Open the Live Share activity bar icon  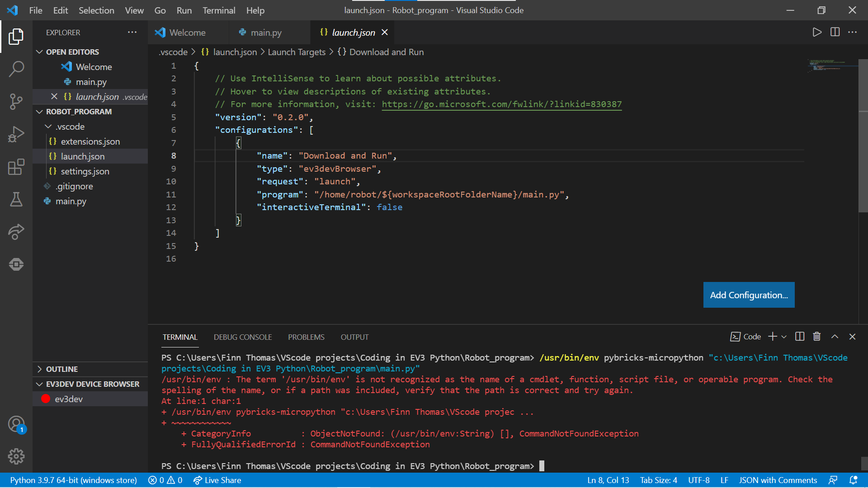(x=16, y=232)
